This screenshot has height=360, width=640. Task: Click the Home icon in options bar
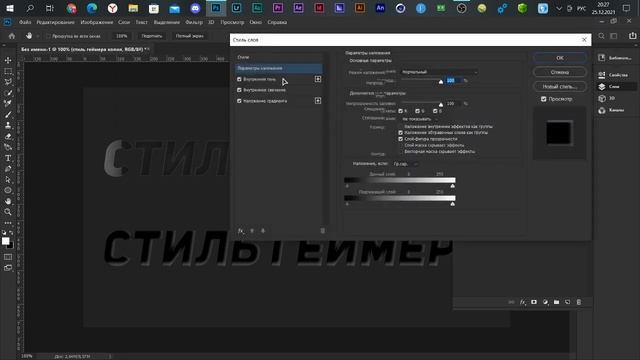point(12,36)
